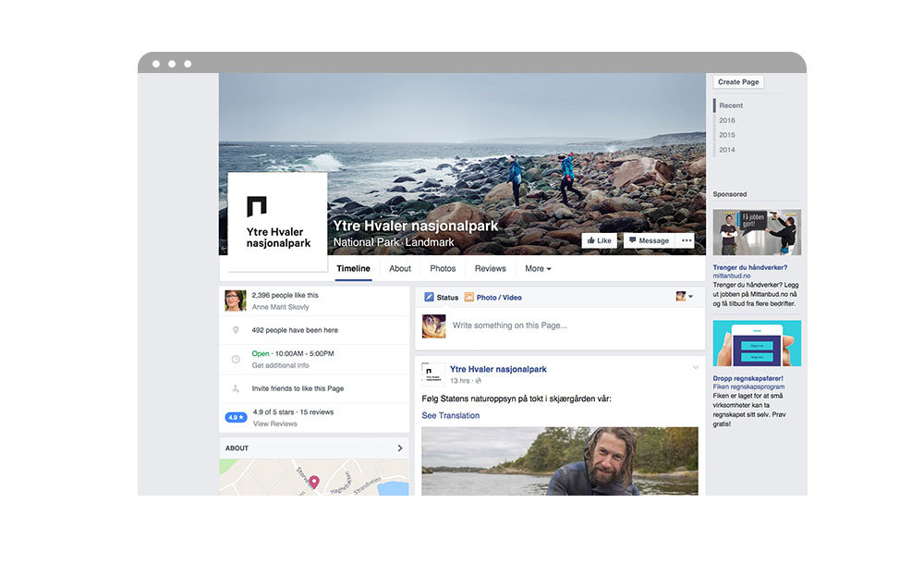924x577 pixels.
Task: Click Anne Marit Skovly's profile picture
Action: (235, 301)
